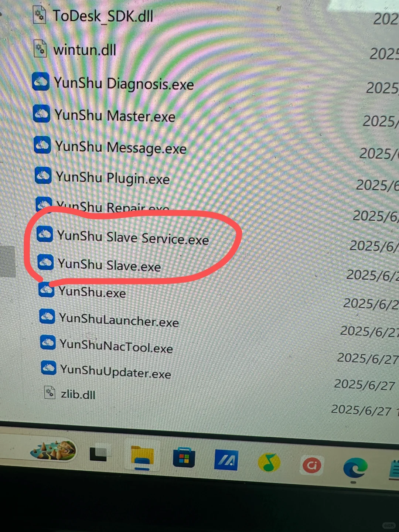The height and width of the screenshot is (532, 399).
Task: Select file name YunShuNacTool.exe
Action: point(116,346)
